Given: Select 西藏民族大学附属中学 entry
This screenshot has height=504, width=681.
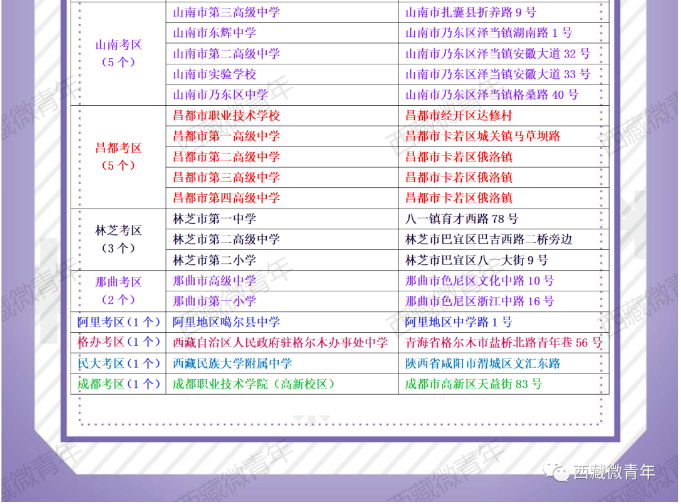Looking at the screenshot, I should [x=232, y=363].
